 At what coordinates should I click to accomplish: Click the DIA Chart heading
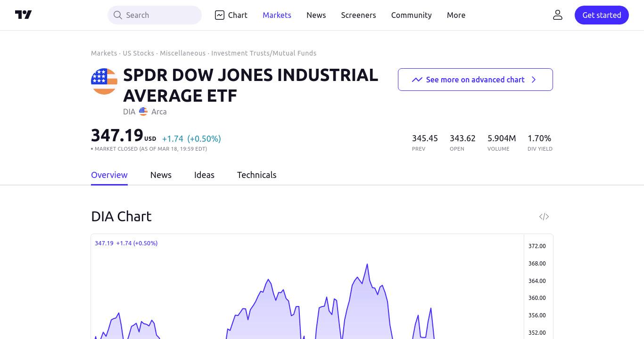point(121,216)
